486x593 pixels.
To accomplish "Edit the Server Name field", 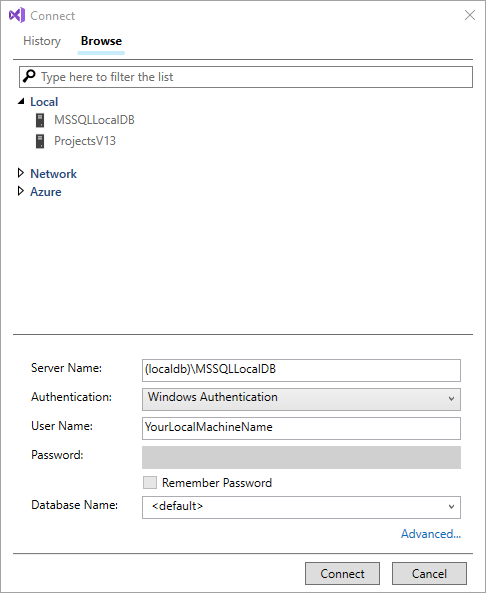I will point(301,370).
